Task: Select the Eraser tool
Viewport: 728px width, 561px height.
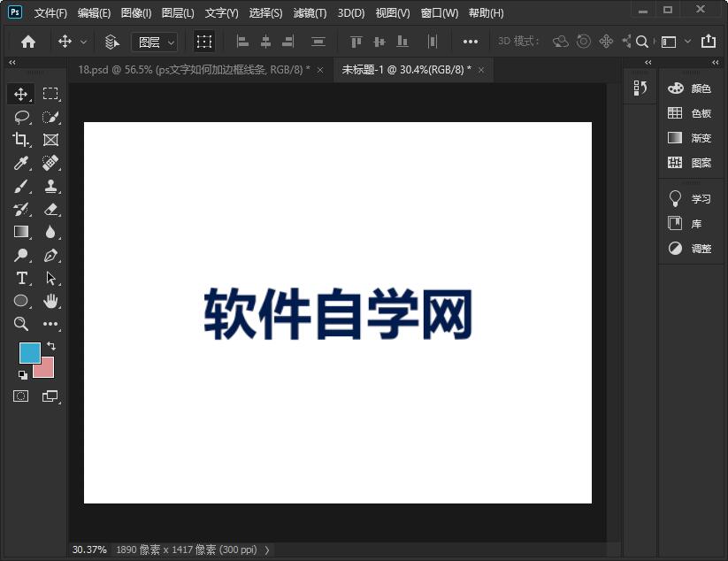Action: click(x=50, y=209)
